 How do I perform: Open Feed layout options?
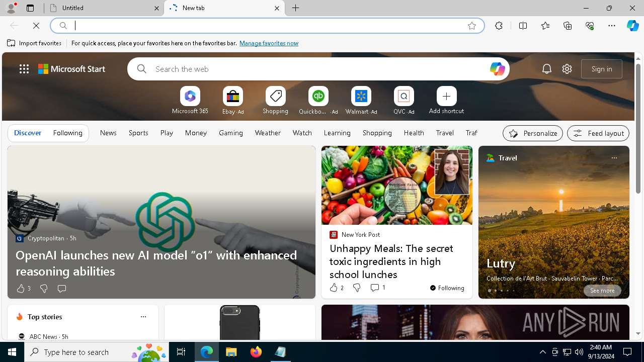(598, 133)
